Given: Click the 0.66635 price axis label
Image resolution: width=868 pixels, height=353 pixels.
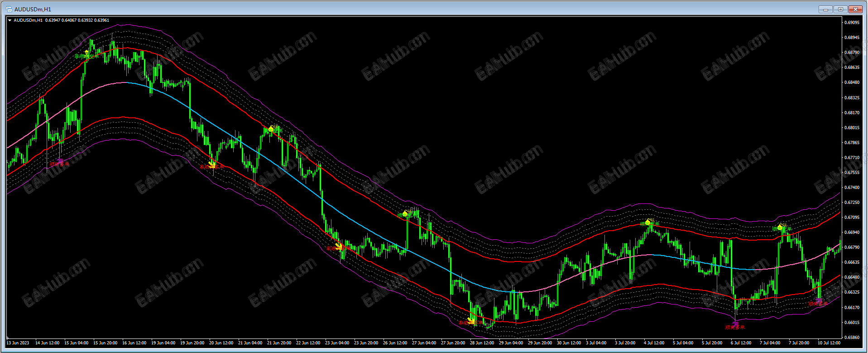Looking at the screenshot, I should (x=852, y=262).
